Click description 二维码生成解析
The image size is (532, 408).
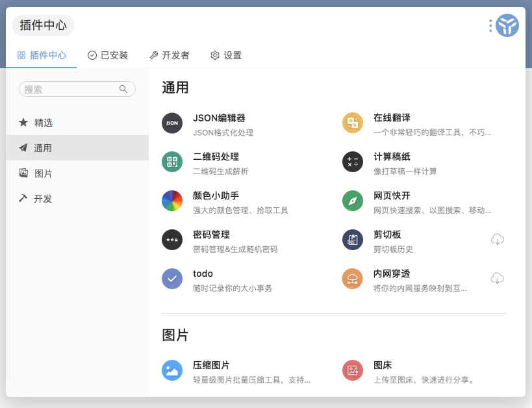point(221,172)
